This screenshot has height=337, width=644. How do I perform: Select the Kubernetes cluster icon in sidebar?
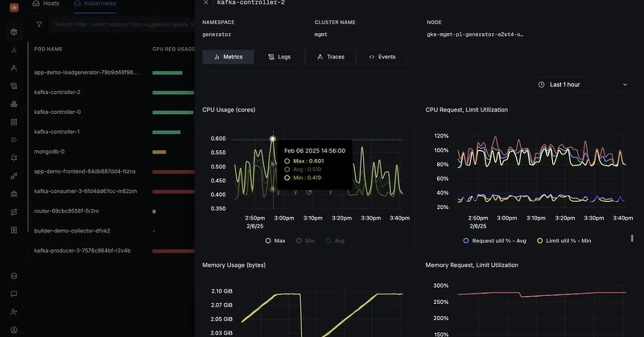click(x=13, y=32)
